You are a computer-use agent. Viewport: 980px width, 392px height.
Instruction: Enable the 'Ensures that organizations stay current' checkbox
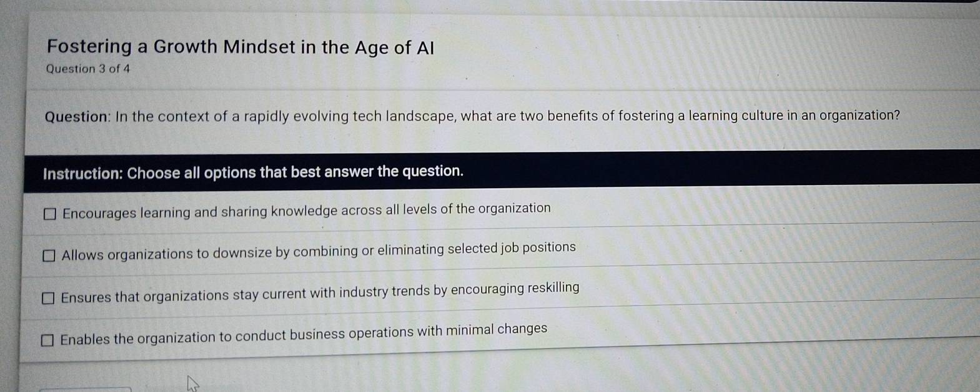pos(48,298)
